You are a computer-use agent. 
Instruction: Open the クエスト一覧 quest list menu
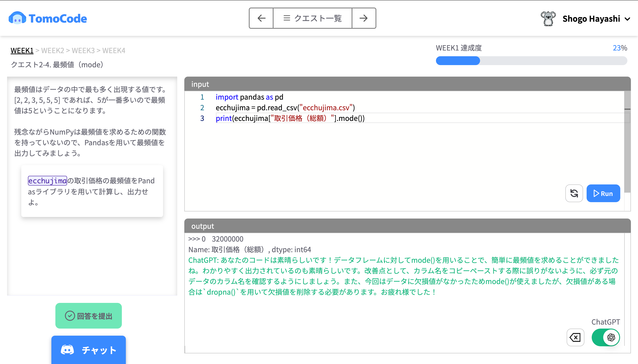point(312,18)
